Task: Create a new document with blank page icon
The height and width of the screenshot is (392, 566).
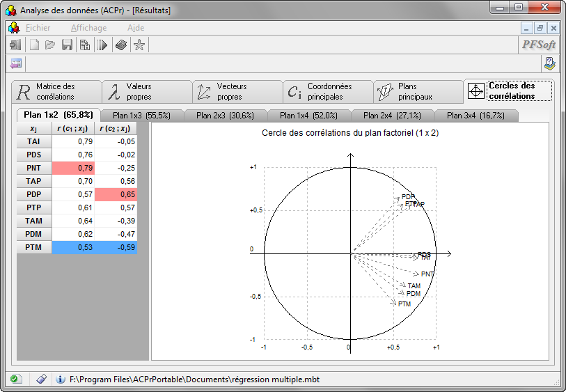Action: 33,45
